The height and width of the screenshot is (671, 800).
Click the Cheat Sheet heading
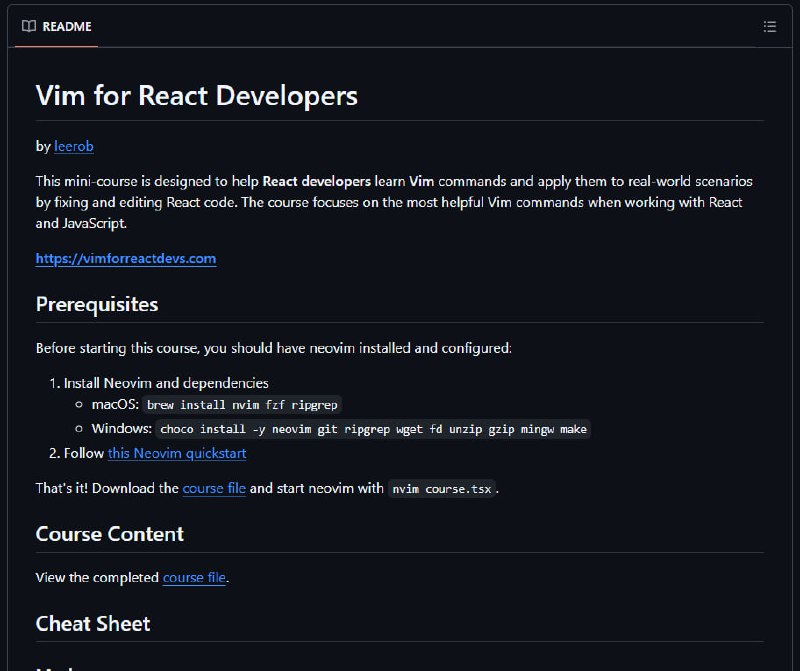pyautogui.click(x=93, y=624)
